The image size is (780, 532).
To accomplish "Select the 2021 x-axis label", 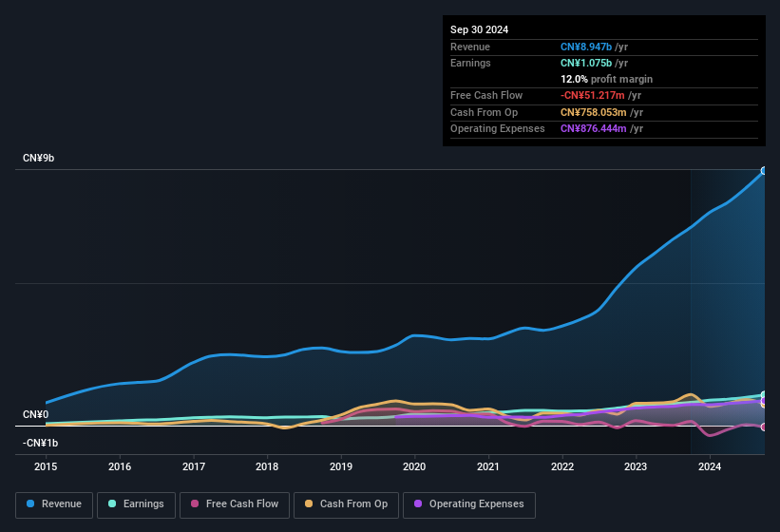I will click(488, 466).
